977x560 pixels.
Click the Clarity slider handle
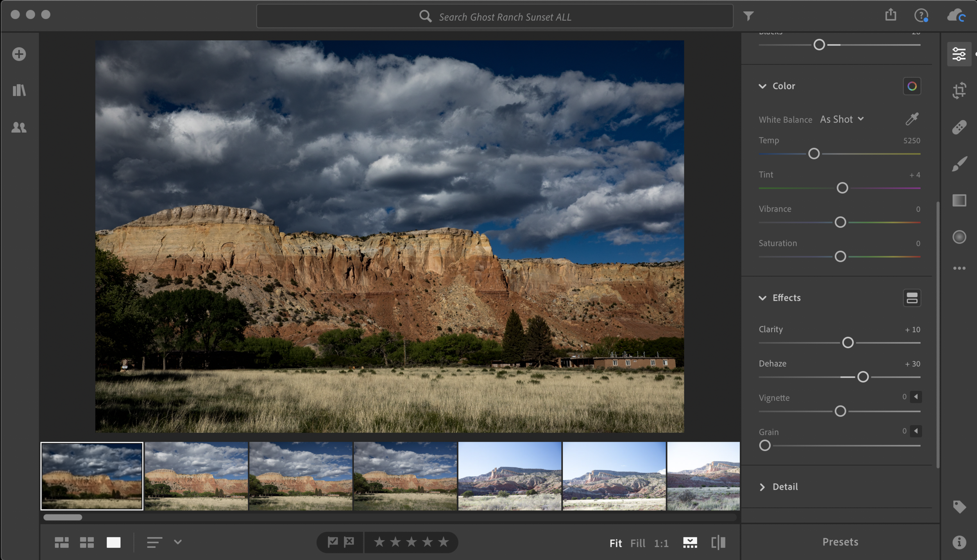click(848, 343)
